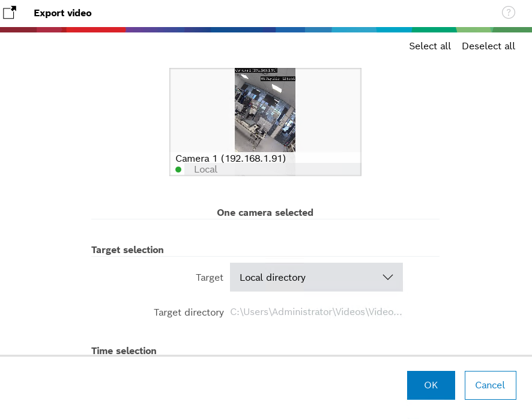Click the Time selection section heading
532x419 pixels.
[x=124, y=350]
